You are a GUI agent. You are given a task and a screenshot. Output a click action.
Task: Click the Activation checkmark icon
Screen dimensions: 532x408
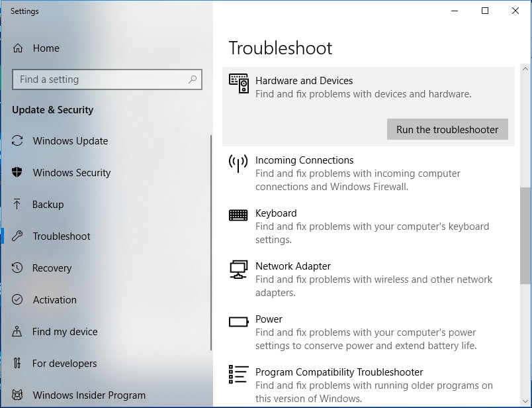coord(18,300)
